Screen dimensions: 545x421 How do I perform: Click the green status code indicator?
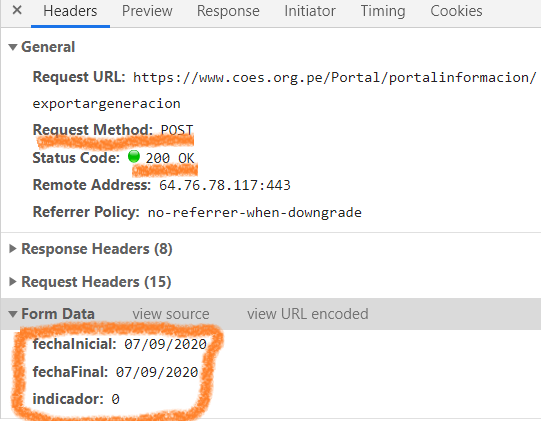coord(134,157)
